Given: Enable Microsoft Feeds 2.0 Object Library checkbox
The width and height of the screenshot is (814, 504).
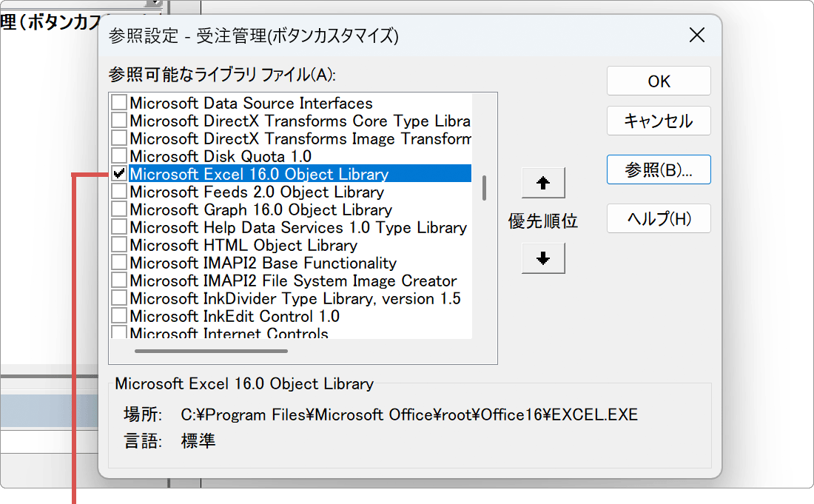Looking at the screenshot, I should coord(118,192).
